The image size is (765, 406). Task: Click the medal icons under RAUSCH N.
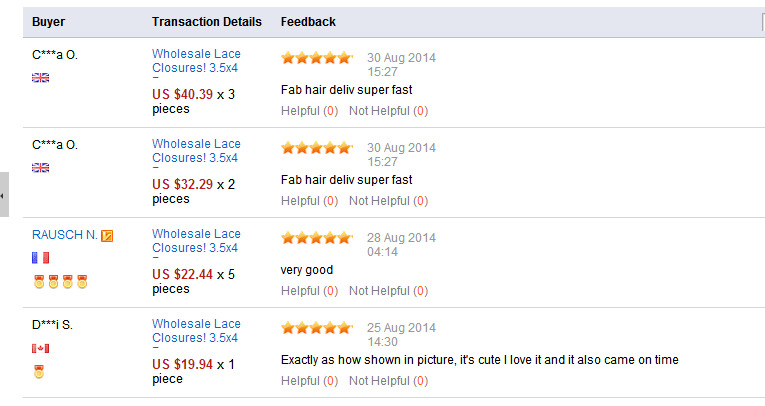pos(60,281)
